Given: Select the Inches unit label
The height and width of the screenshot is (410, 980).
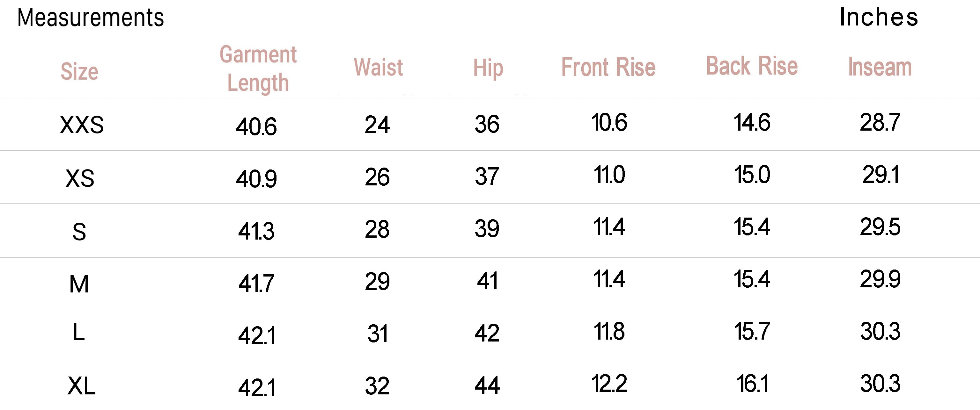Looking at the screenshot, I should coord(879,17).
